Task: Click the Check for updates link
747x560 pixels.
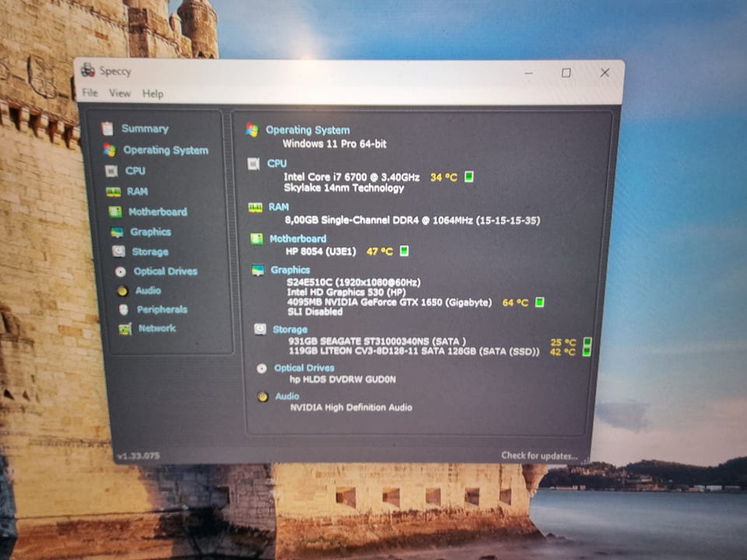Action: pos(538,456)
